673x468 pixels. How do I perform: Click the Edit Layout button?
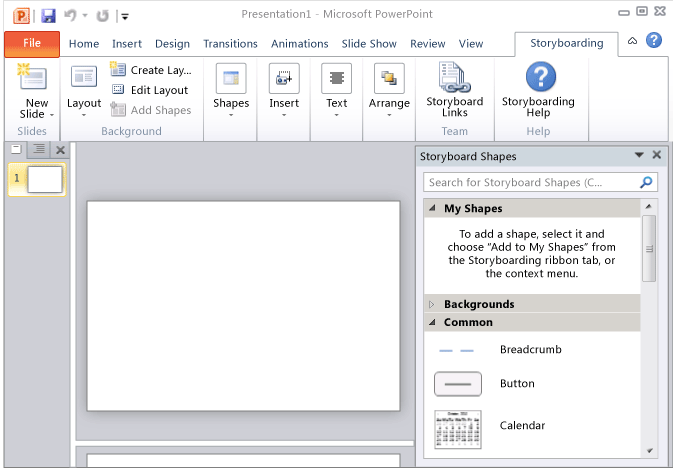[150, 90]
